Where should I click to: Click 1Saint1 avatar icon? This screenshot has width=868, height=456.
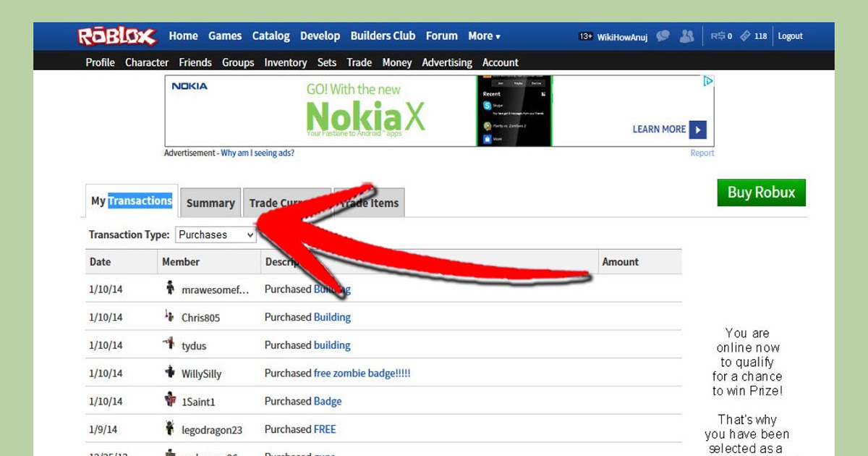pyautogui.click(x=170, y=400)
